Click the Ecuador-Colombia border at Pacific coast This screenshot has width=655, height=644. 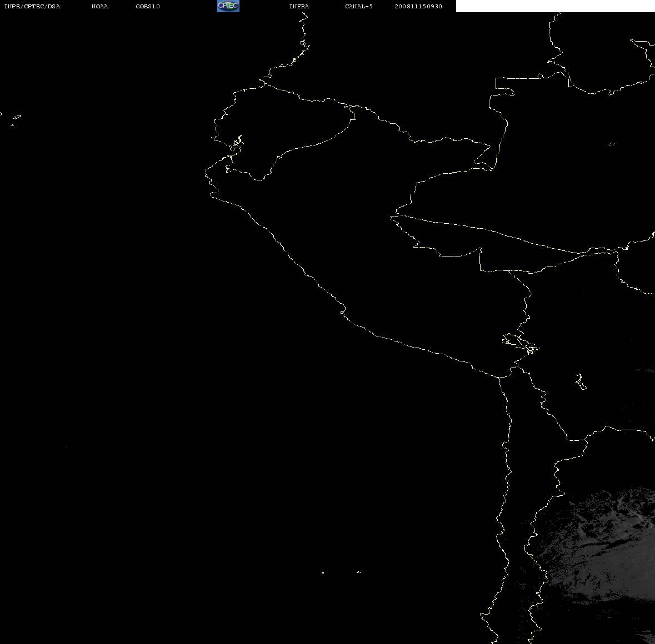coord(264,84)
